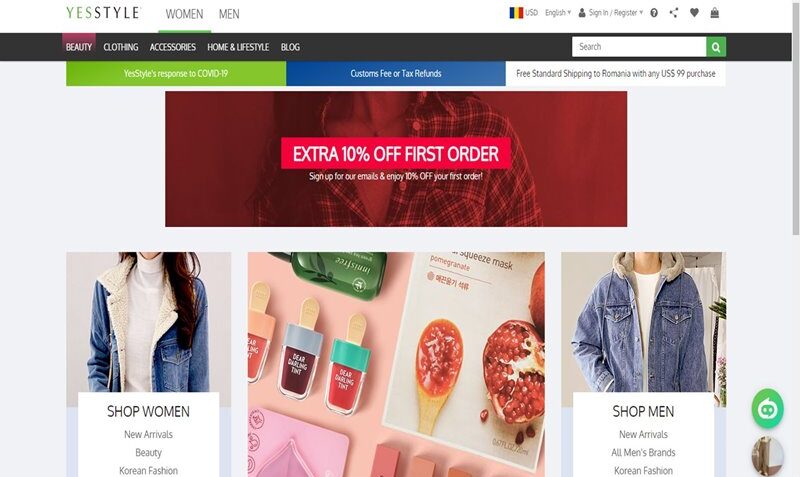Click inside the Search field
The height and width of the screenshot is (477, 800).
(639, 47)
